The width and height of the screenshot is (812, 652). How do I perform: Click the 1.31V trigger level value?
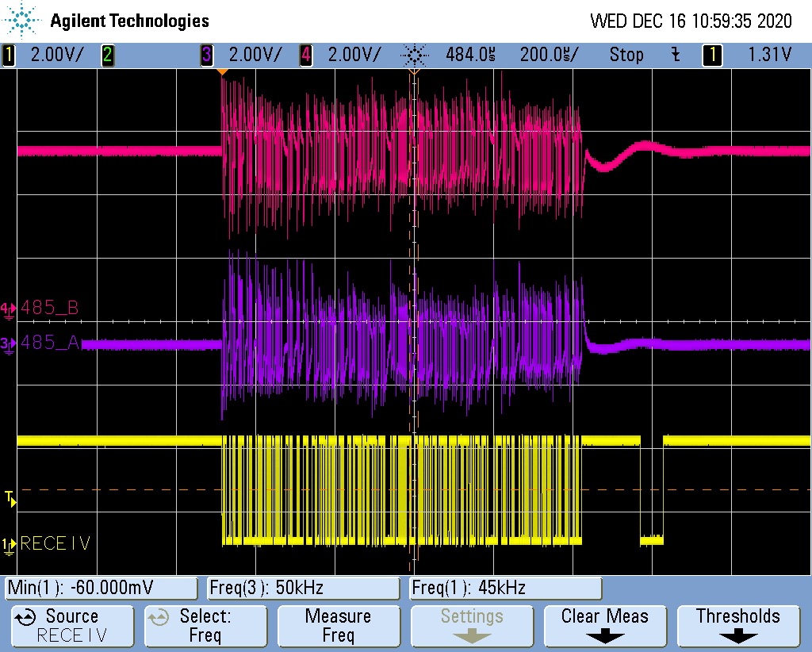pos(769,55)
